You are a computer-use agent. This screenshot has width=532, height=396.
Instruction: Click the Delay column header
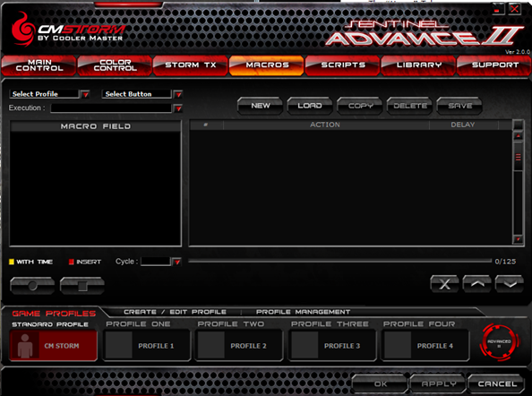coord(463,125)
